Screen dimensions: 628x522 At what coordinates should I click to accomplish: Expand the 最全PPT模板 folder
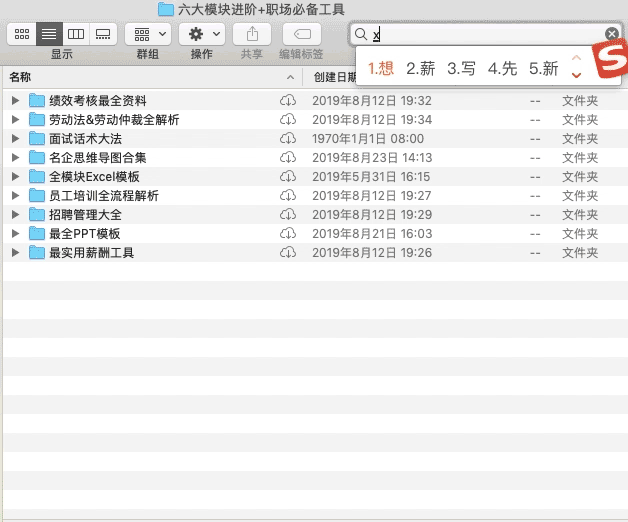(15, 234)
